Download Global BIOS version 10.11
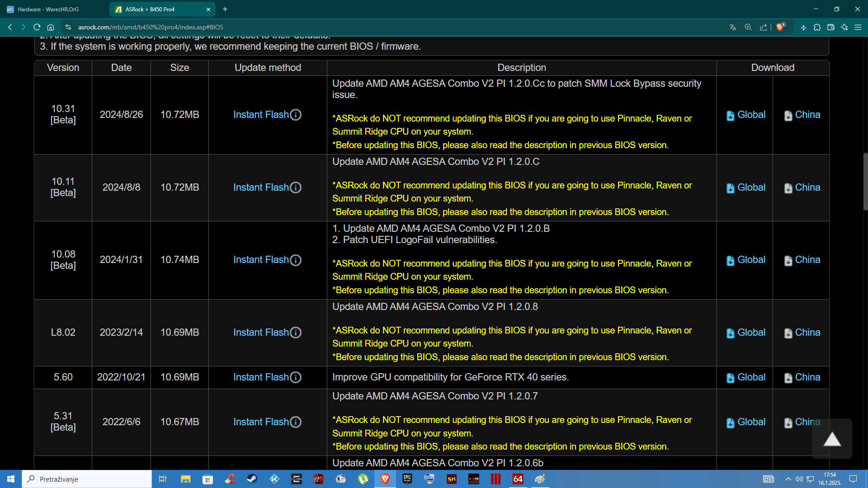The image size is (868, 488). [745, 188]
